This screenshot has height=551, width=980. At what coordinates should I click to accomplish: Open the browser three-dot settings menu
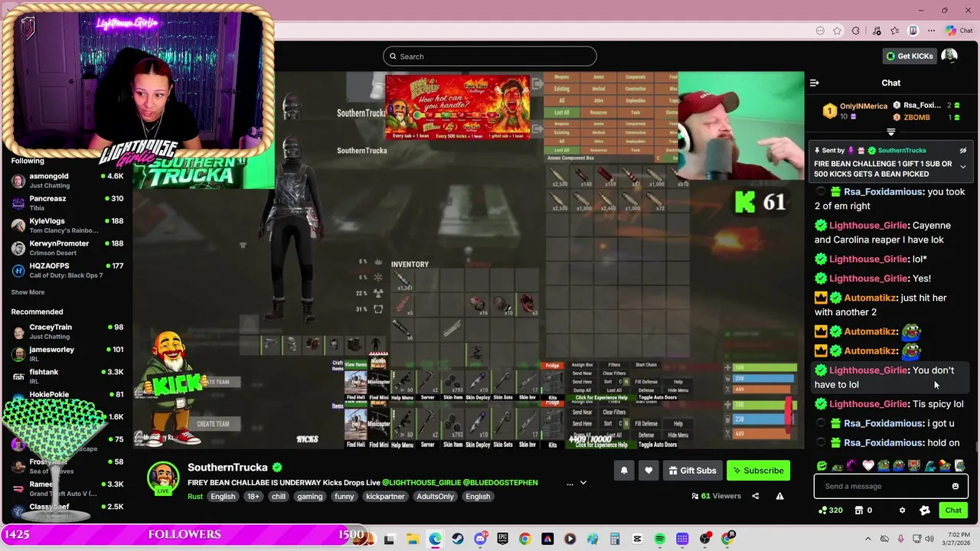[x=931, y=31]
